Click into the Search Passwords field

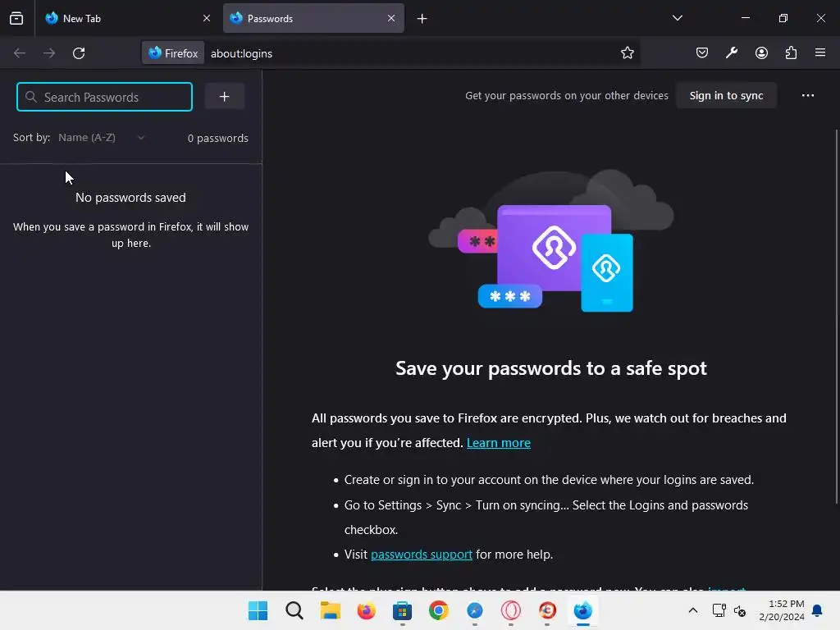104,97
